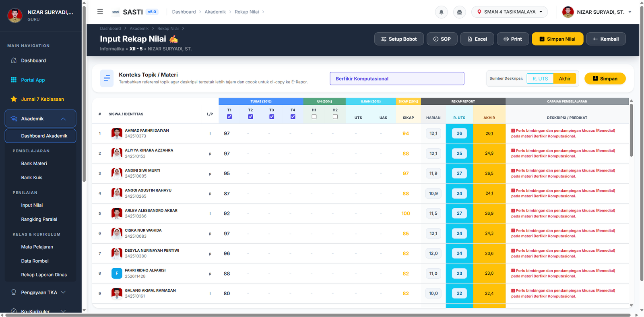Screen dimensions: 644x317
Task: Click the Setup Bobot button
Action: pyautogui.click(x=399, y=39)
